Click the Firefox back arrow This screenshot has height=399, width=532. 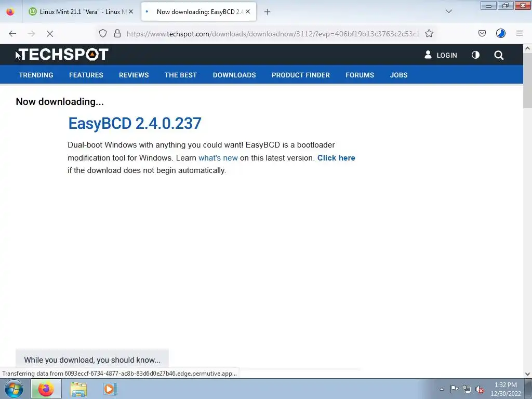pyautogui.click(x=12, y=34)
